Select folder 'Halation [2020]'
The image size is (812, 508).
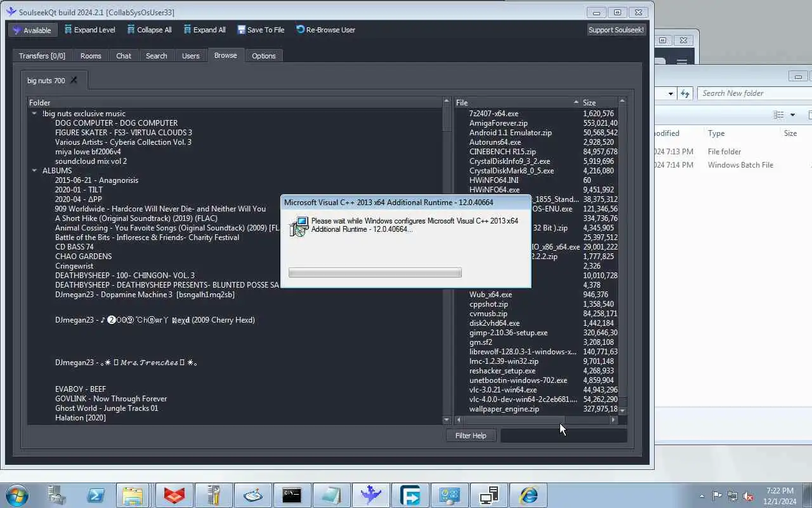tap(80, 418)
